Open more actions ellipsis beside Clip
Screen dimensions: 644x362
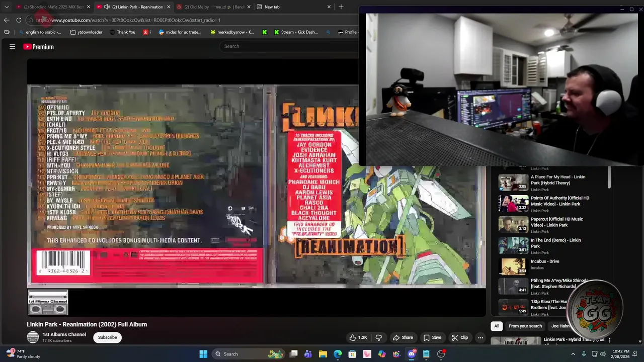pyautogui.click(x=480, y=337)
